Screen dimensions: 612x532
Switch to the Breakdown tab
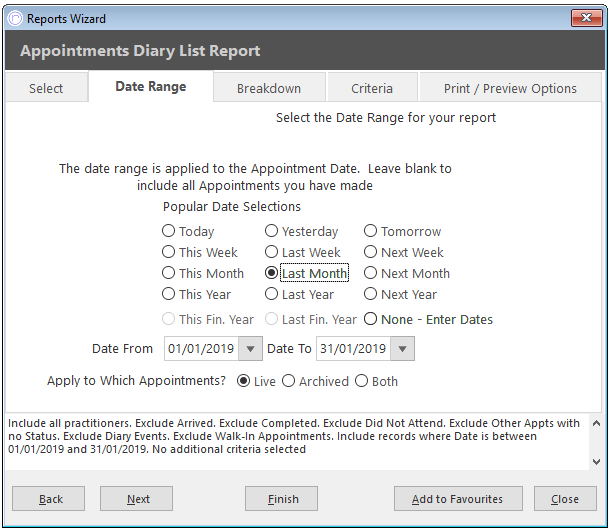tap(269, 88)
